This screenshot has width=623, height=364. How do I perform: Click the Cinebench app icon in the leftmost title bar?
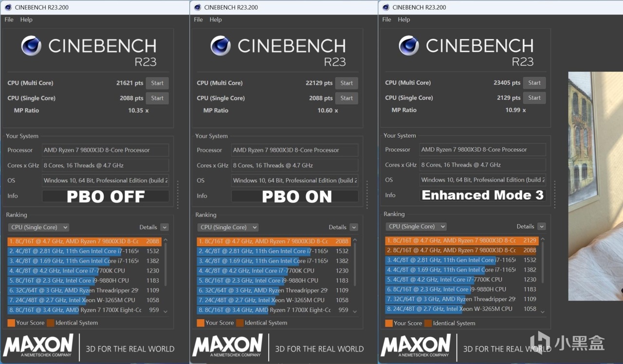point(8,7)
